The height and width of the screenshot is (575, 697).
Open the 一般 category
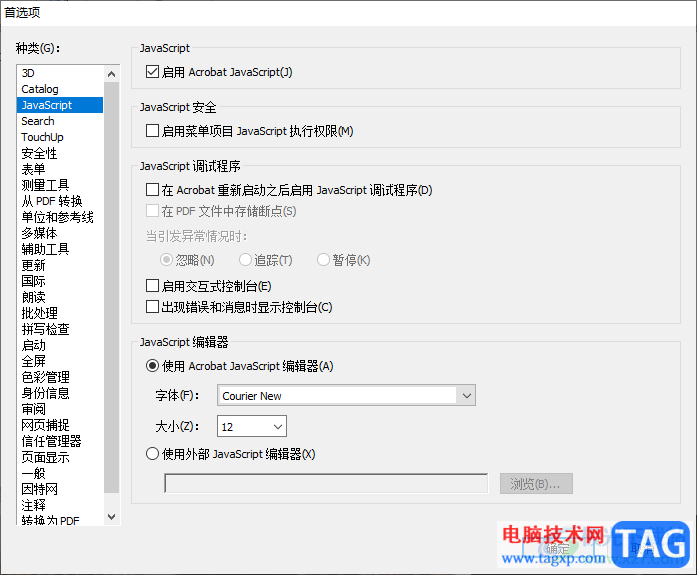tap(60, 473)
